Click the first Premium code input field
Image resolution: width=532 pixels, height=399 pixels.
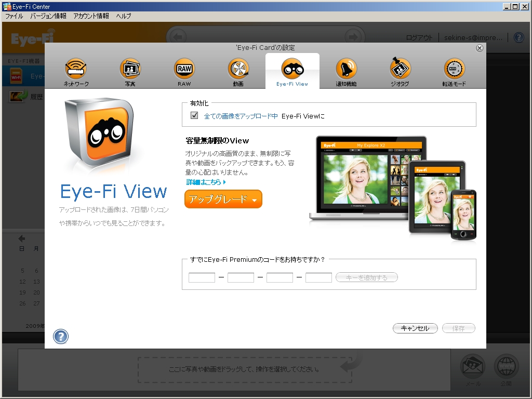(202, 277)
